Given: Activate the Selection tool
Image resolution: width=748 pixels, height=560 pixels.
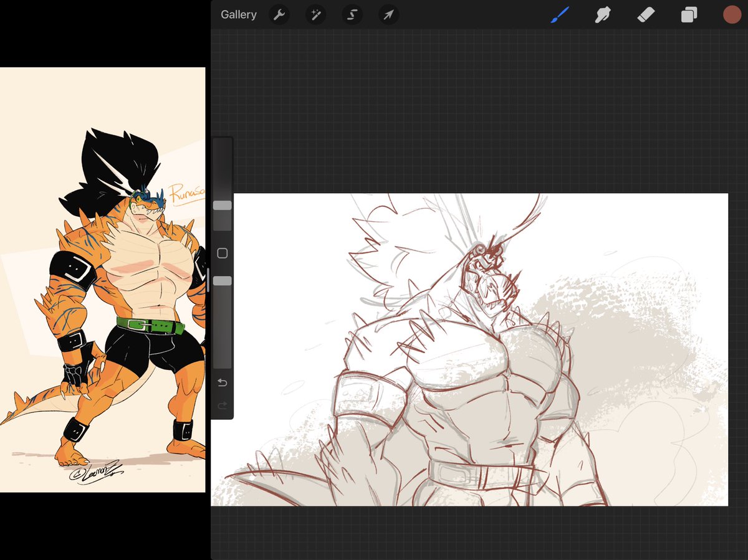Looking at the screenshot, I should [x=352, y=14].
